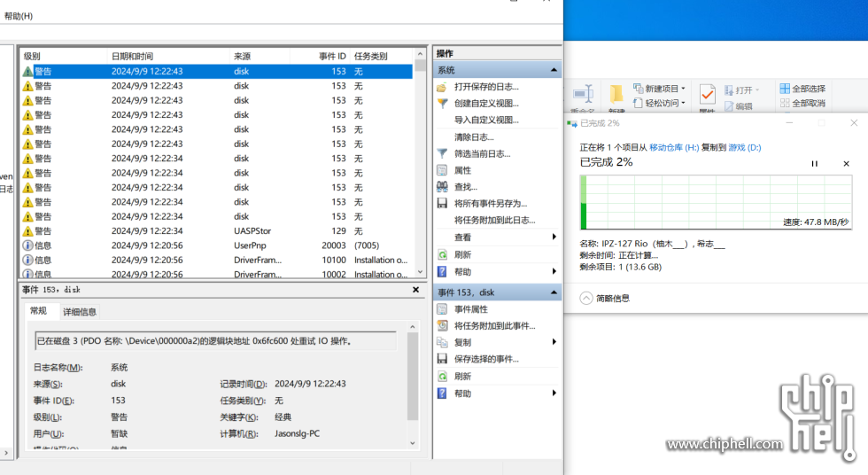Screen dimensions: 868x475
Task: Select 导入自定义视图 action
Action: click(x=486, y=121)
